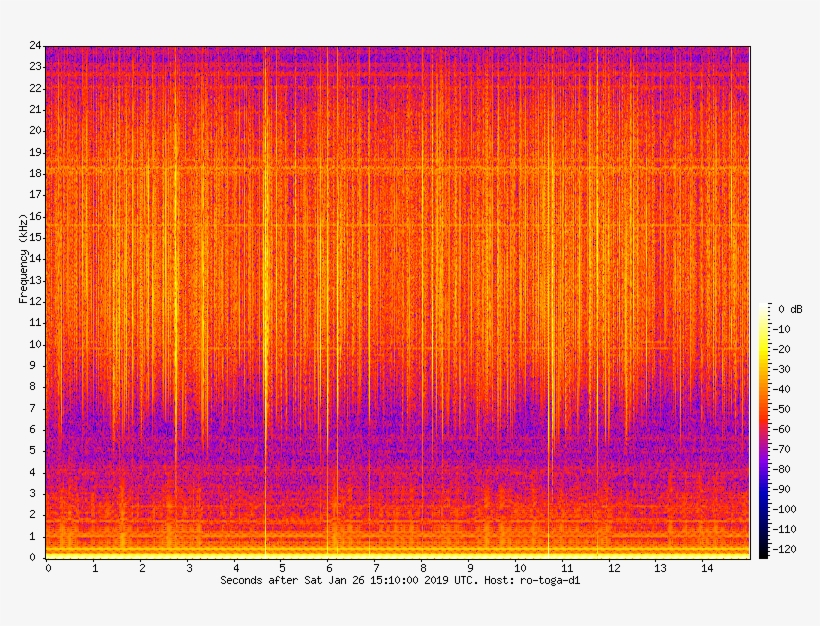Click the 0 second time axis label
The width and height of the screenshot is (820, 626).
coord(48,568)
